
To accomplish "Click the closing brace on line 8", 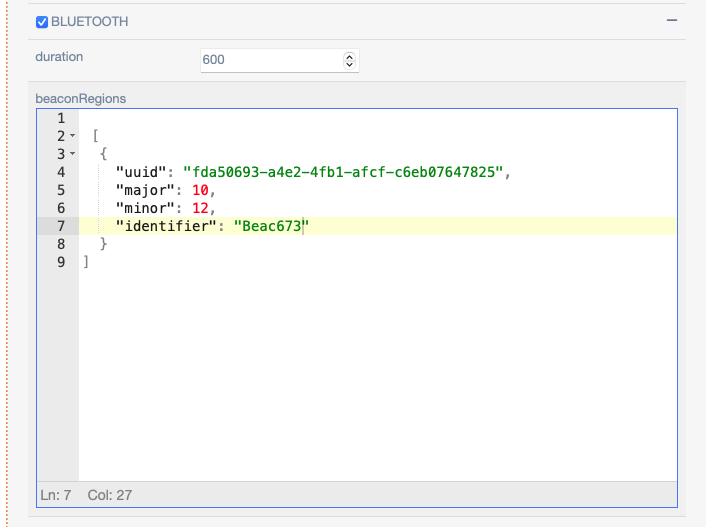I will pos(103,244).
